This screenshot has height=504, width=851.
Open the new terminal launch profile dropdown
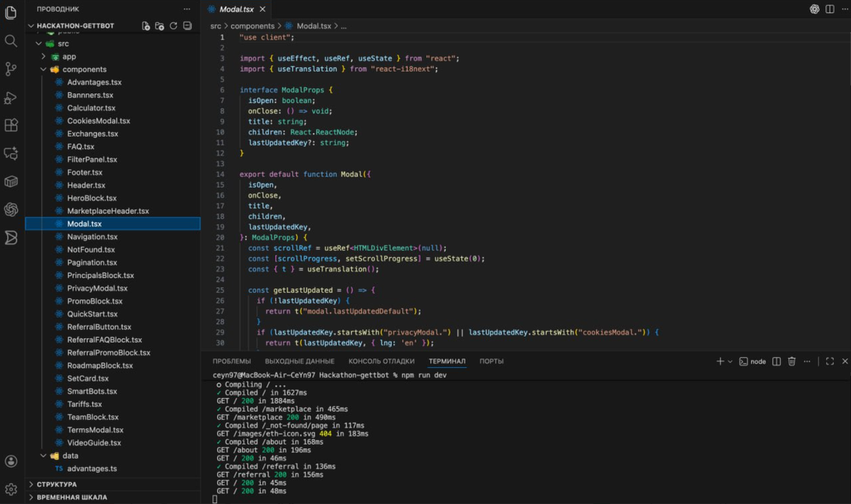point(730,362)
